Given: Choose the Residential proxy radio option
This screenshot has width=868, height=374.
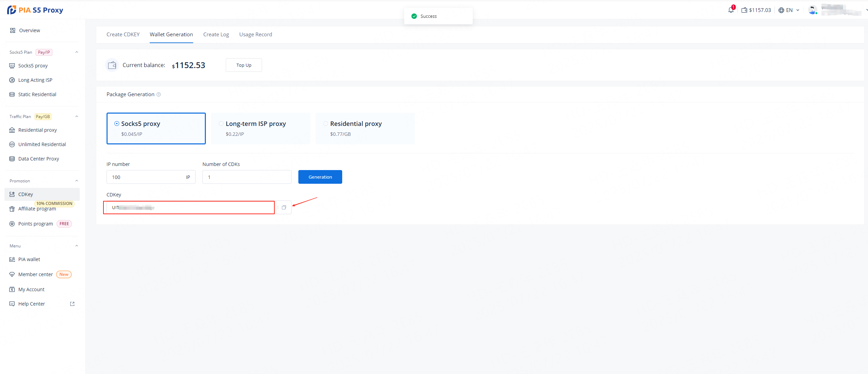Looking at the screenshot, I should 326,124.
